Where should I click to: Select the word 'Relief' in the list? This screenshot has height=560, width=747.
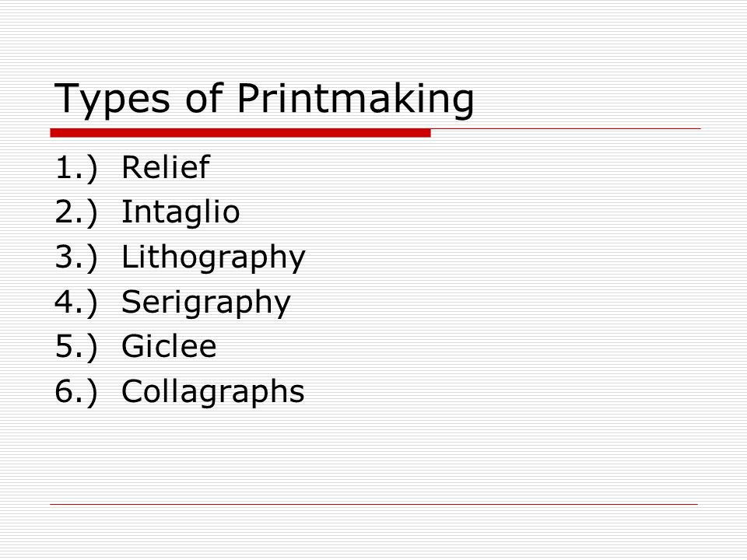point(166,167)
